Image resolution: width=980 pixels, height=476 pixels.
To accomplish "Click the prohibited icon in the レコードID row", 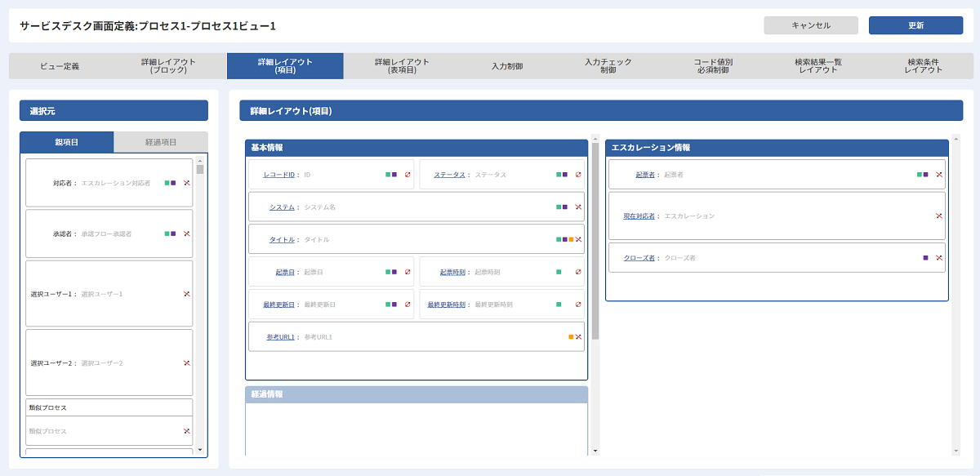I will point(408,175).
